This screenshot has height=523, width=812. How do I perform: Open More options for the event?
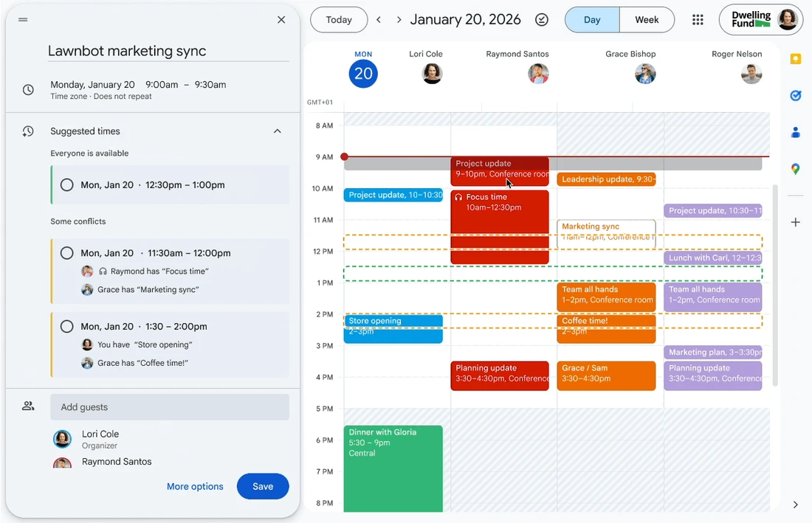point(195,486)
